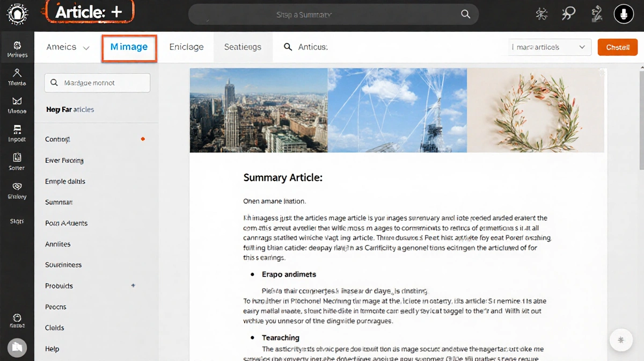The width and height of the screenshot is (644, 361).
Task: Click the Mardque mornot search field
Action: point(97,83)
